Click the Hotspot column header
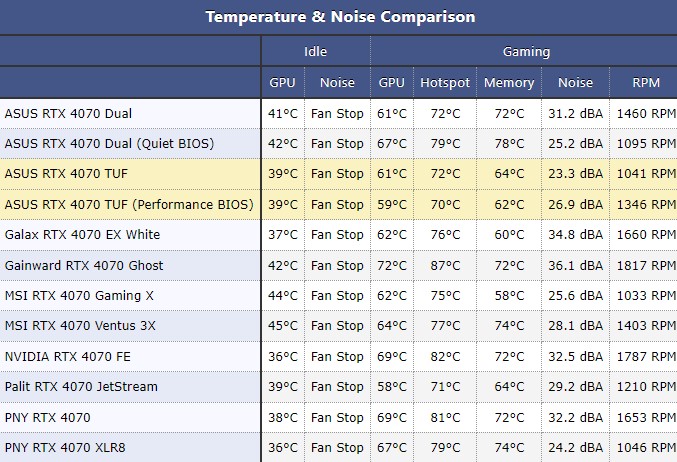This screenshot has width=677, height=462. (444, 83)
